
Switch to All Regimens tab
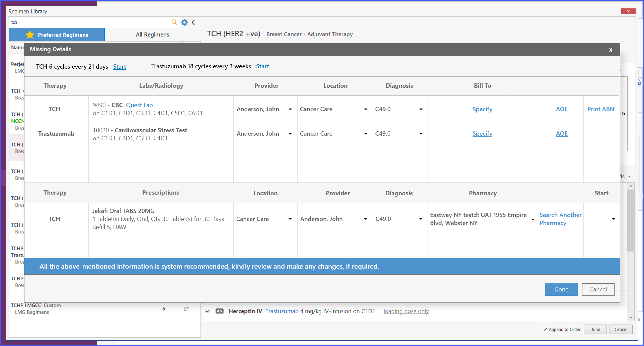click(x=152, y=35)
